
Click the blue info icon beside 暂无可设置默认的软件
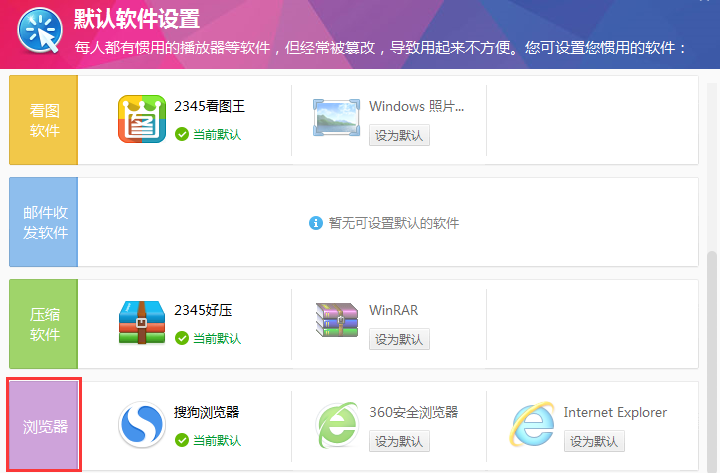315,223
